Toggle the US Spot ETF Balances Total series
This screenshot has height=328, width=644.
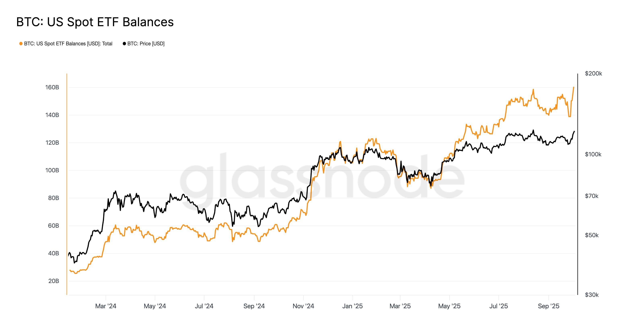pyautogui.click(x=68, y=44)
